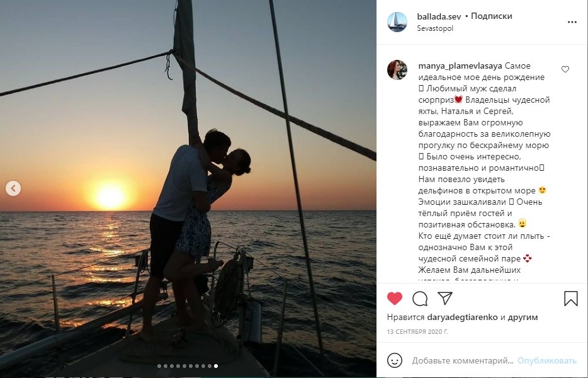Go to the previous photo in carousel
Screen dimensions: 588x378
click(x=13, y=188)
